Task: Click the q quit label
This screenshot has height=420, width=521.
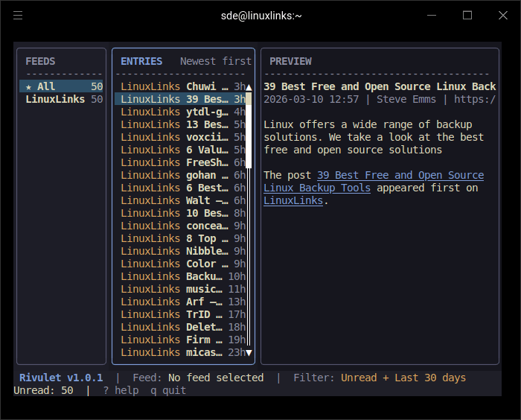Action: pyautogui.click(x=168, y=390)
